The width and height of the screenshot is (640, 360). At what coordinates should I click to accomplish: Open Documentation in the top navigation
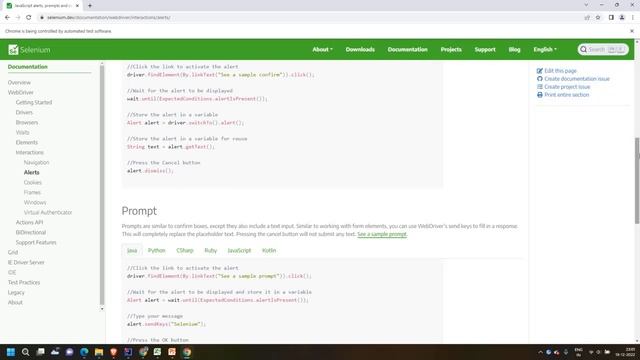407,49
